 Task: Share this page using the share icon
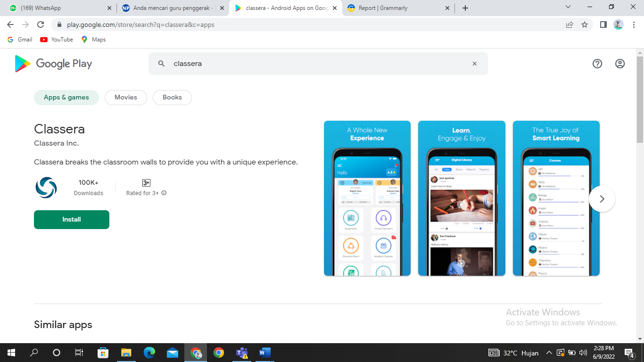570,25
